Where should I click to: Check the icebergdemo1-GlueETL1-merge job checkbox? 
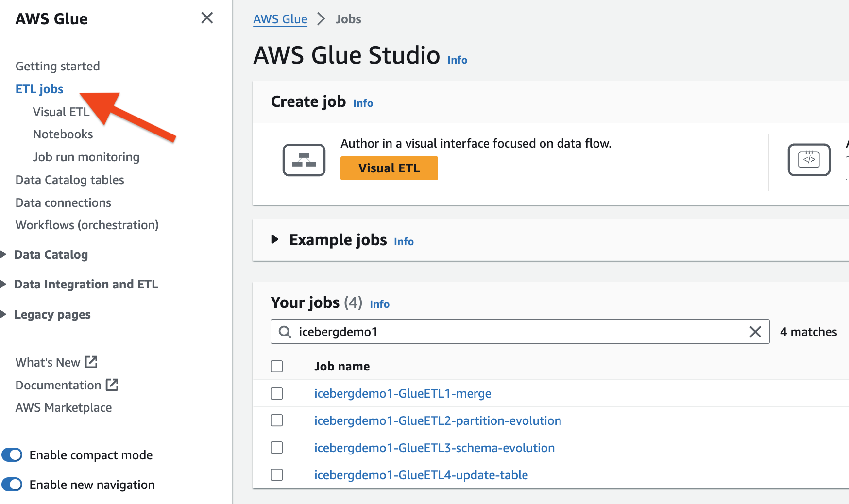[277, 393]
